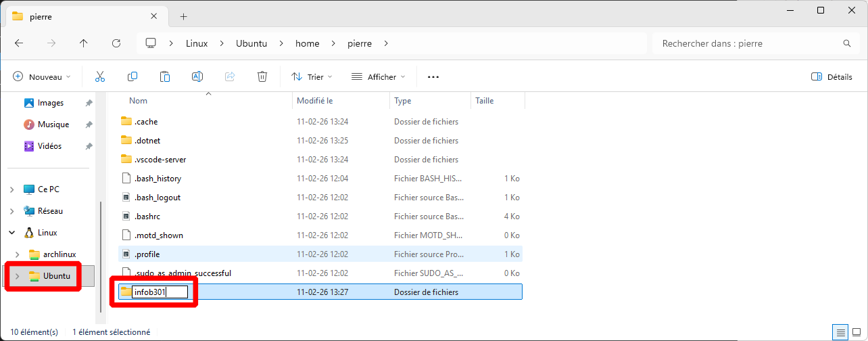Open the Trier sort dropdown
Screen dimensions: 868x341
312,77
